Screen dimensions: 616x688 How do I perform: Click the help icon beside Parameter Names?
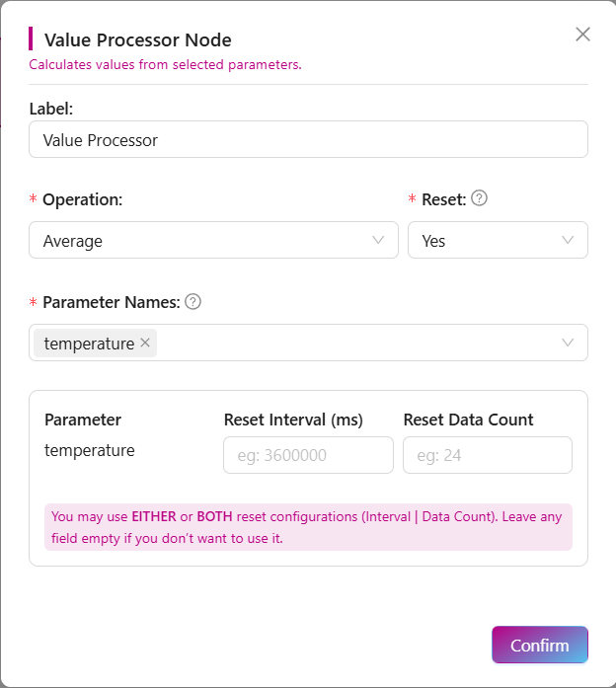(x=193, y=302)
